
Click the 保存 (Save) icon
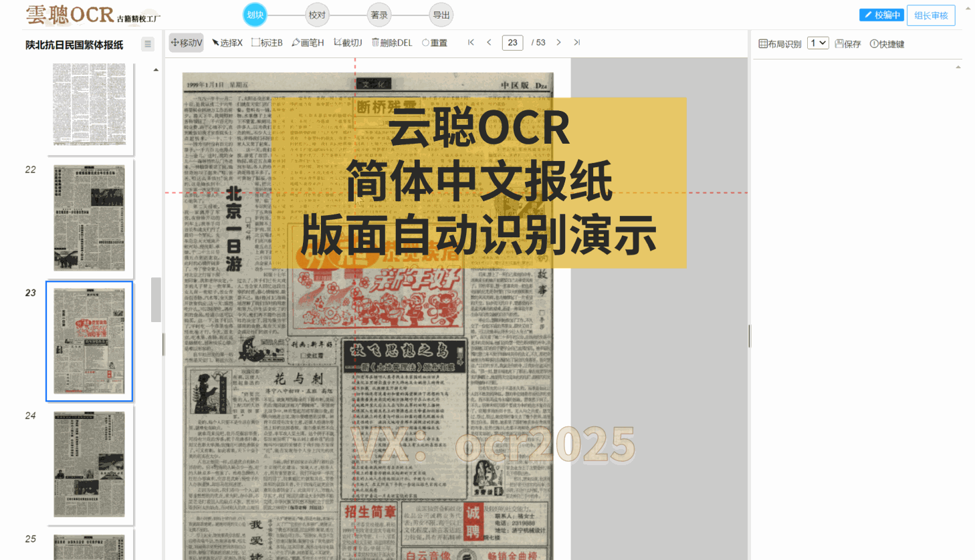(847, 42)
